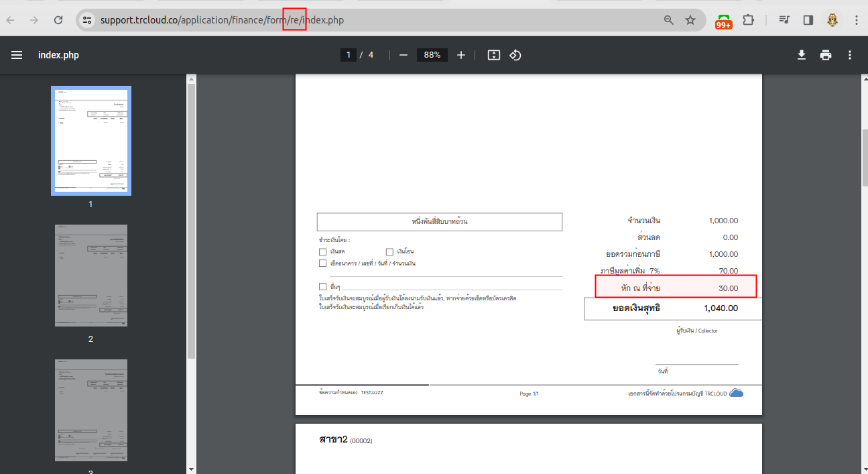Check the เงินสด checkbox

[322, 251]
